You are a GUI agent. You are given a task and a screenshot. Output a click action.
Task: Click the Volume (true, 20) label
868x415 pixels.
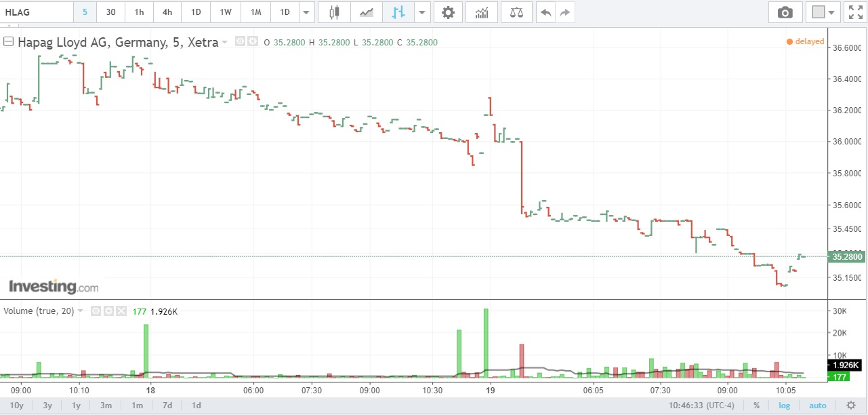[39, 311]
